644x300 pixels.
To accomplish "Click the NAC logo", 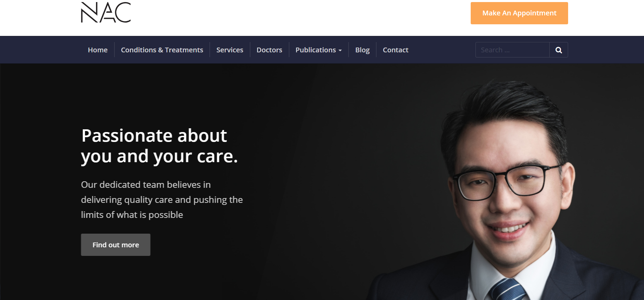I will tap(106, 12).
